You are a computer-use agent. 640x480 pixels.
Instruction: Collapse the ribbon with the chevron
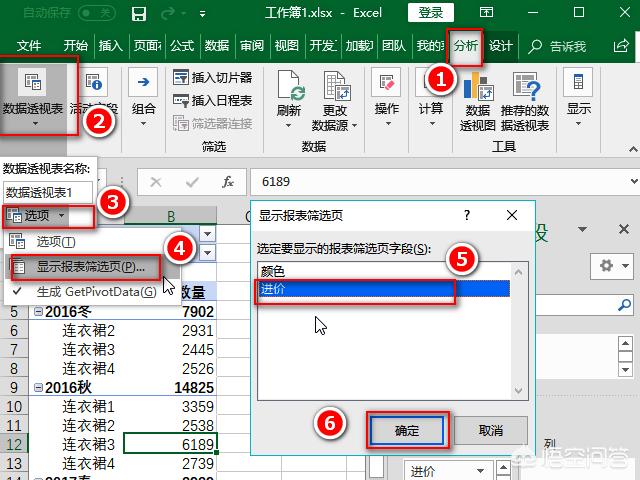coord(633,149)
